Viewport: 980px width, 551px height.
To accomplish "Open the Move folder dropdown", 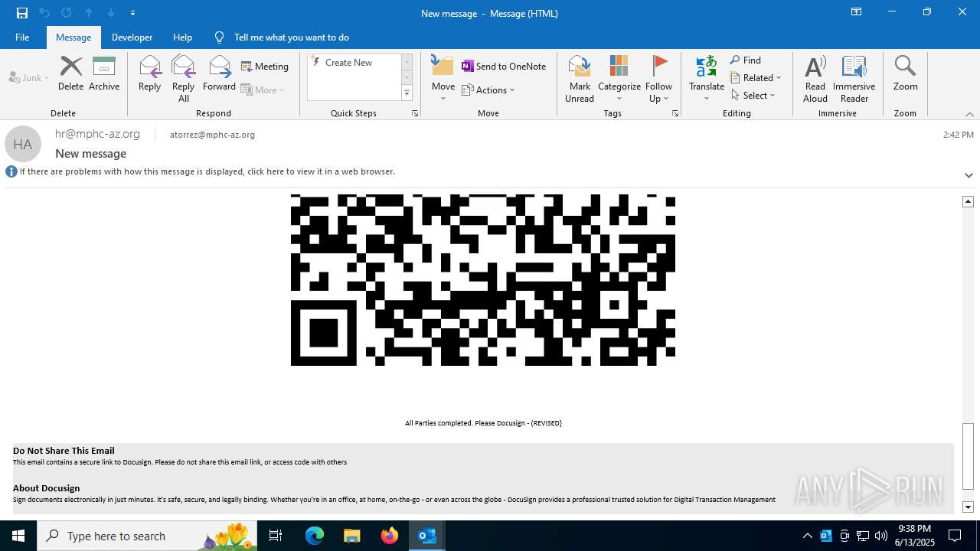I will click(443, 79).
